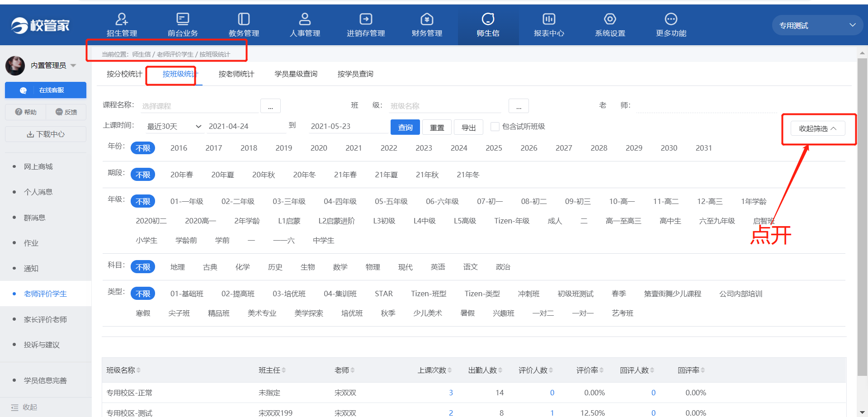Filter by 01-基础班 class type
Viewport: 868px width, 417px height.
(187, 294)
